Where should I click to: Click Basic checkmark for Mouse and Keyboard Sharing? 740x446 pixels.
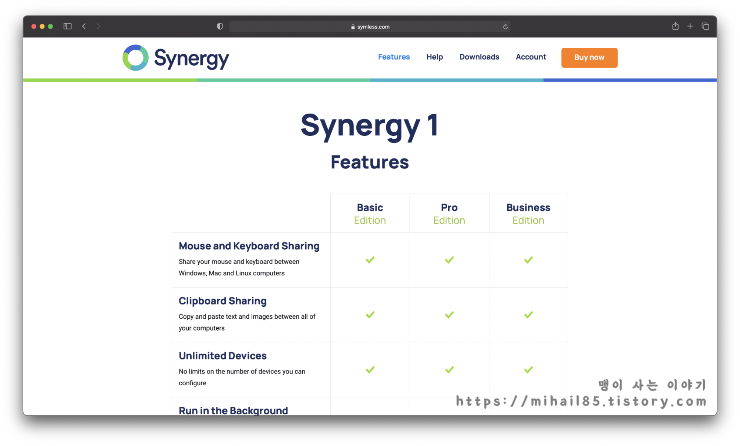[x=370, y=260]
